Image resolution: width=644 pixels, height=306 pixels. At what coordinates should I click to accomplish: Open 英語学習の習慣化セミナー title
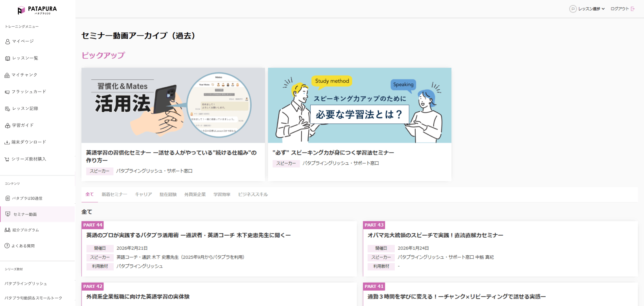click(x=171, y=157)
